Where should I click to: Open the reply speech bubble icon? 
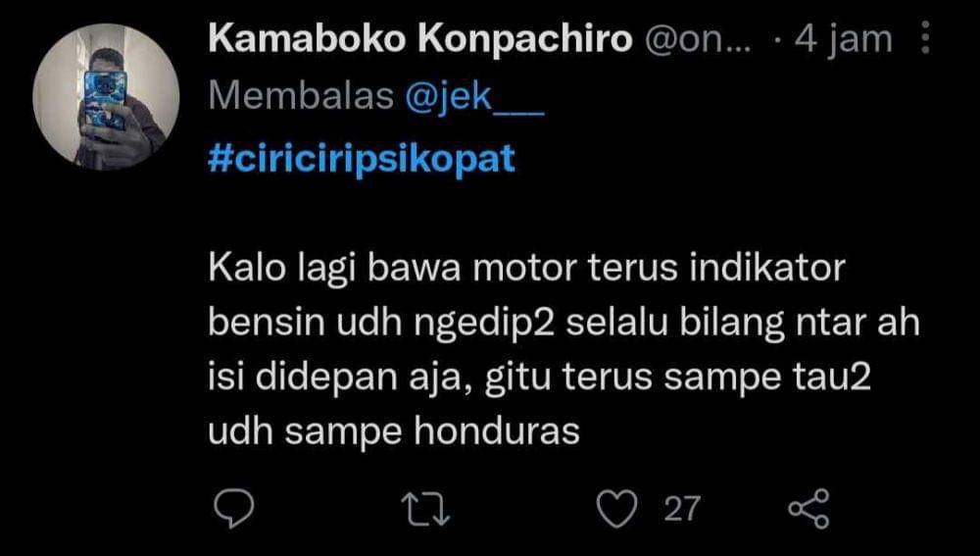(234, 509)
